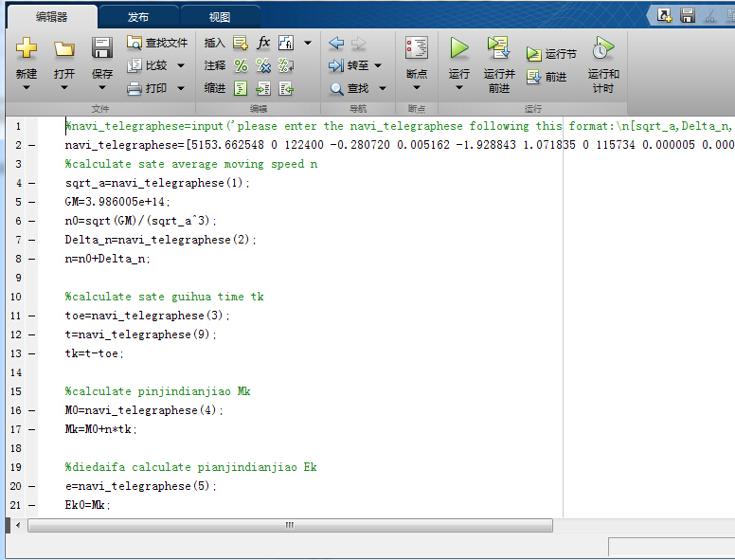Viewport: 735px width, 560px height.
Task: Click the Print (打印) button
Action: (x=147, y=88)
